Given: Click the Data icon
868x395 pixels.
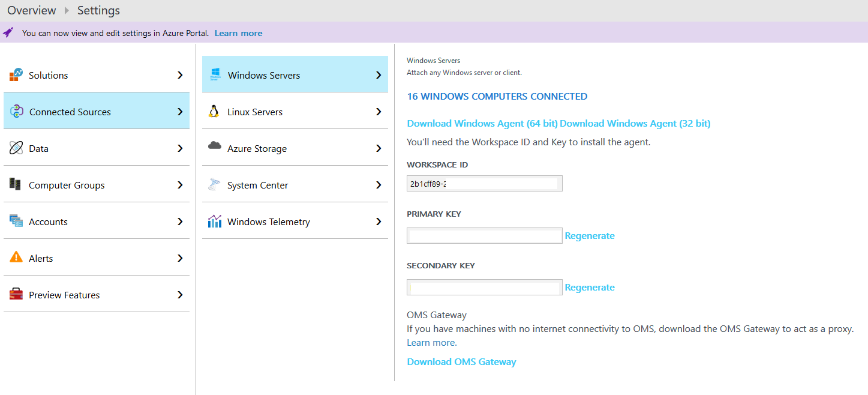Looking at the screenshot, I should click(x=16, y=148).
